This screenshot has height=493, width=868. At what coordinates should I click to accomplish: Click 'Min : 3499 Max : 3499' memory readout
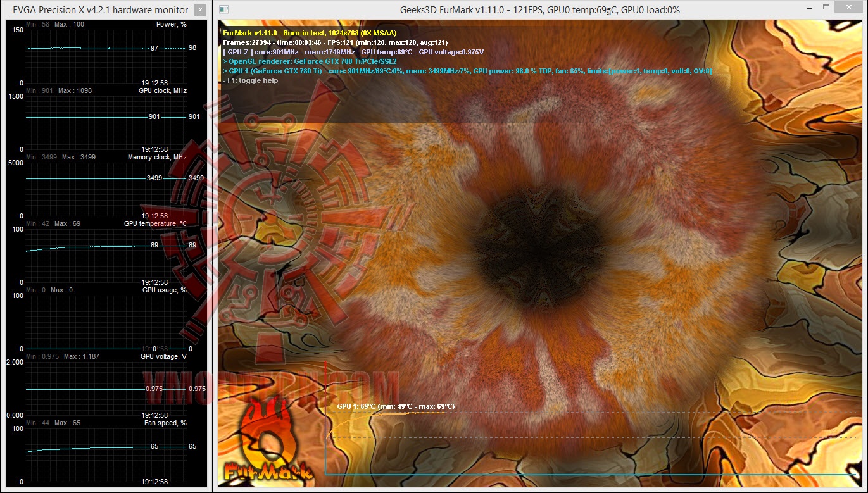[61, 157]
